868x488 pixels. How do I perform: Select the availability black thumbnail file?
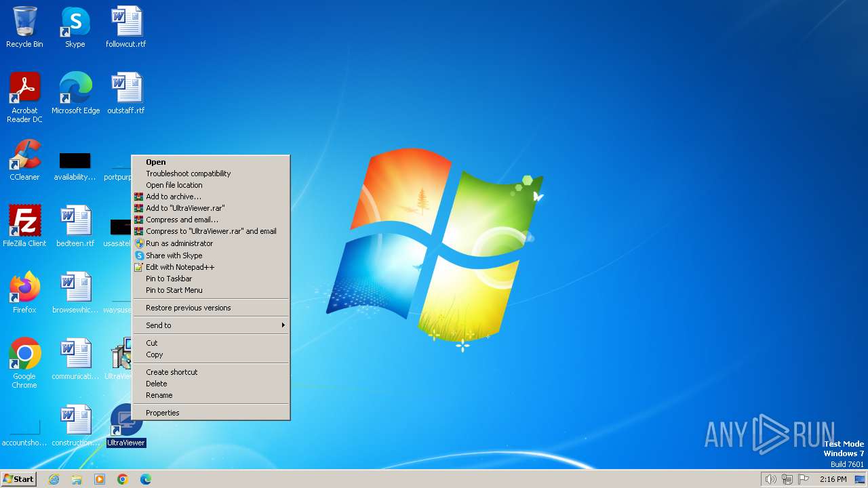pos(75,166)
